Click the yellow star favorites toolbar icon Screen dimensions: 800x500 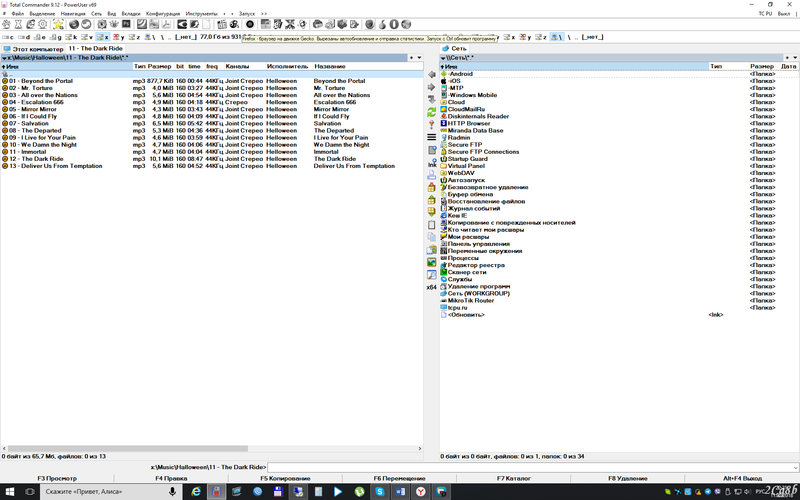tap(58, 24)
